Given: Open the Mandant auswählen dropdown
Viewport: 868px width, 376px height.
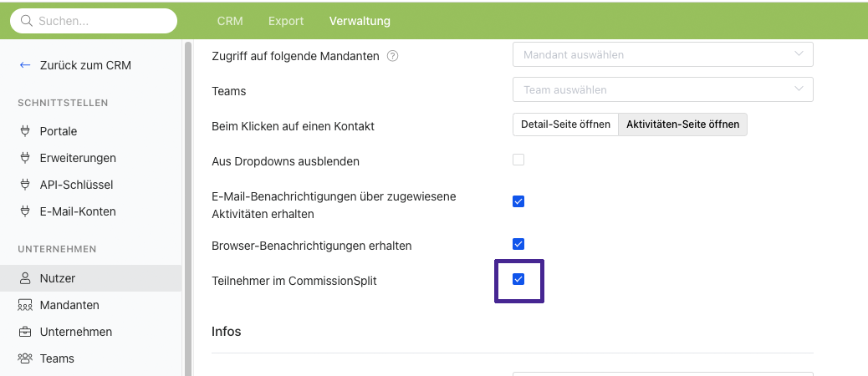Looking at the screenshot, I should click(662, 55).
